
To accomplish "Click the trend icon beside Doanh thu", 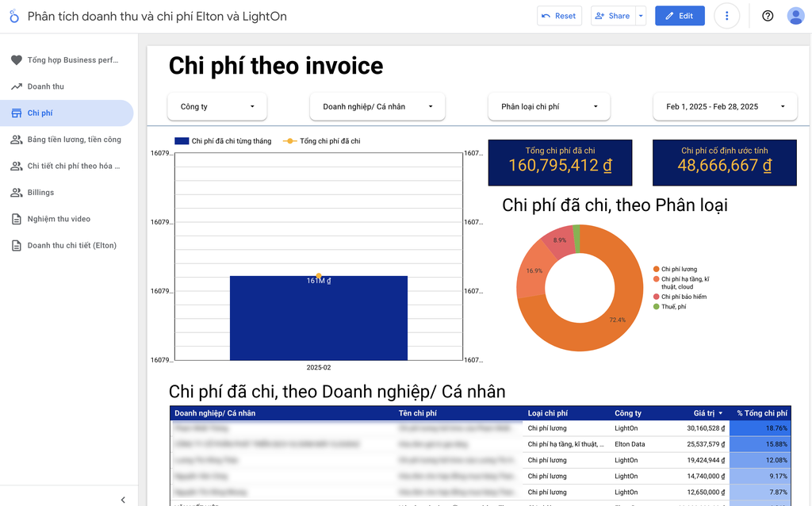I will pos(16,86).
